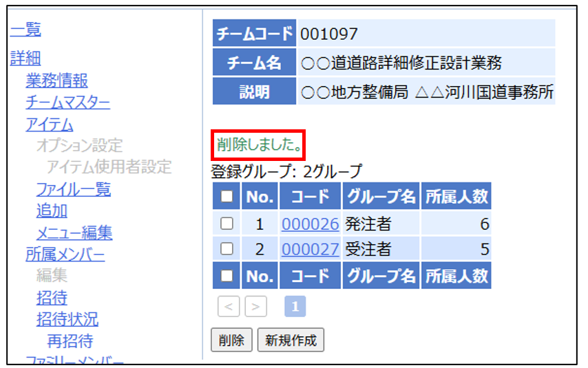The width and height of the screenshot is (588, 368).
Task: Tick the checkbox for group 受注者
Action: click(227, 249)
